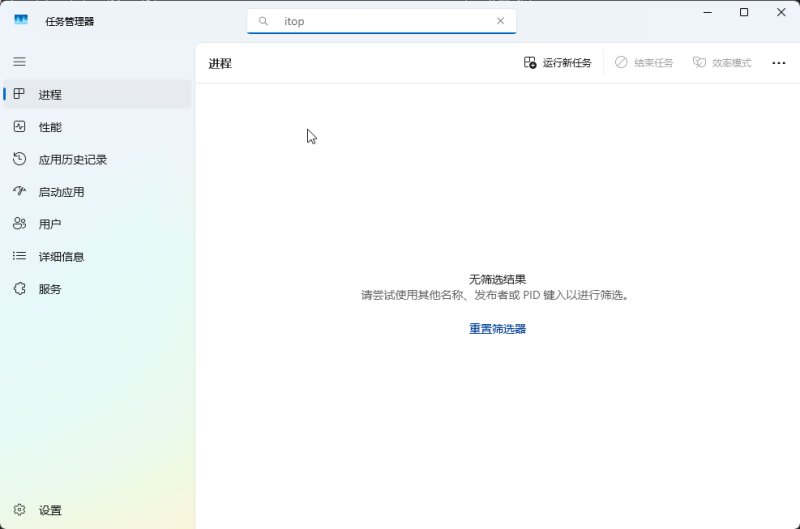Click the 结束任务 button
The image size is (800, 529).
click(644, 63)
